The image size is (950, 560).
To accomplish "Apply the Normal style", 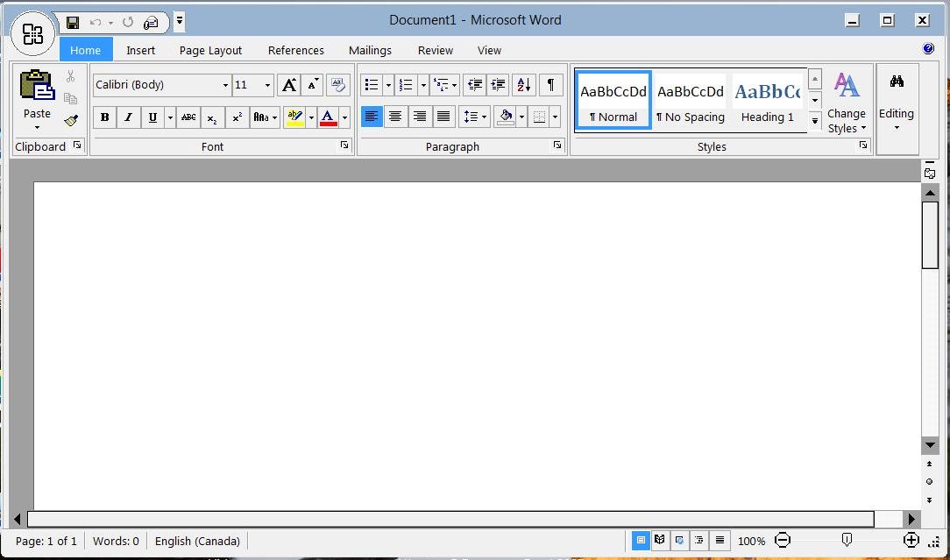I will pos(613,99).
